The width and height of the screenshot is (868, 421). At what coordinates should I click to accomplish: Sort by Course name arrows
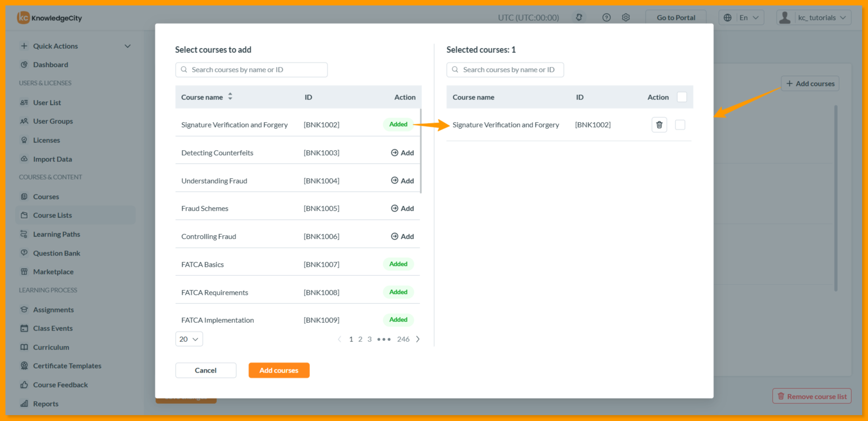[x=230, y=97]
